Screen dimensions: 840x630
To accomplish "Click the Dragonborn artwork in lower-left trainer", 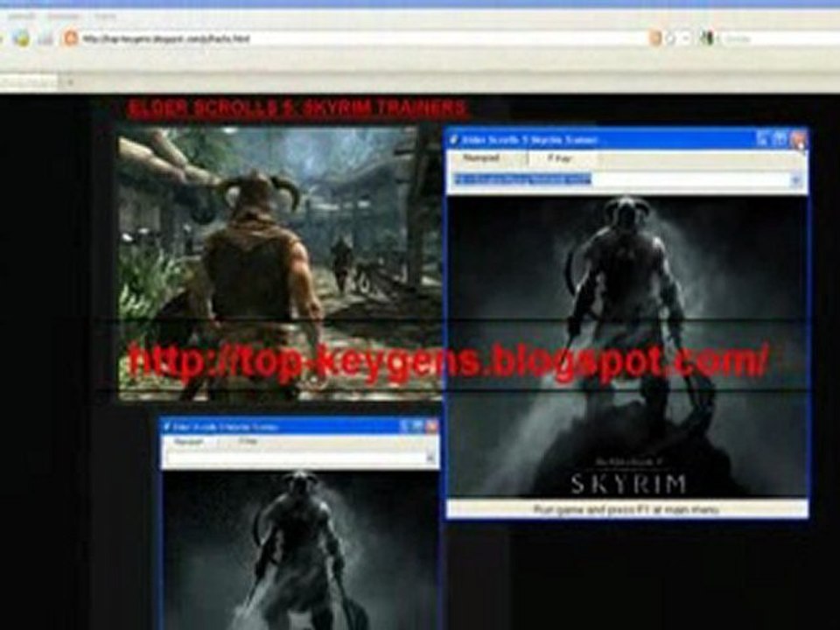I will pyautogui.click(x=300, y=550).
